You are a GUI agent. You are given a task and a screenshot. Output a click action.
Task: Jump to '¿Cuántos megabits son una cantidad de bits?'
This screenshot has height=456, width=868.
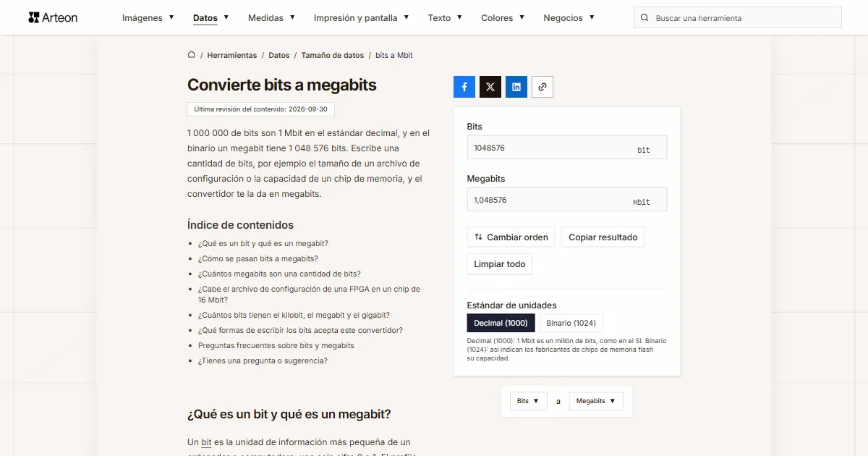[x=279, y=274]
